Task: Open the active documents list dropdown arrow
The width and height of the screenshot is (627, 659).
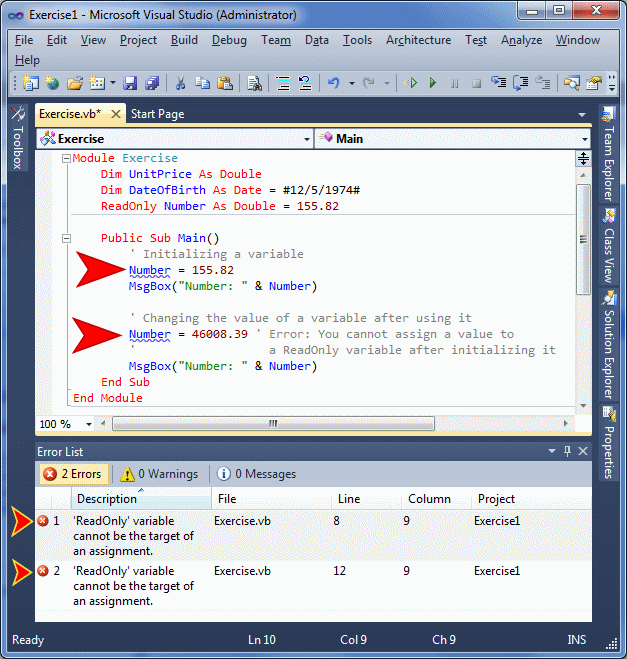Action: coord(582,114)
